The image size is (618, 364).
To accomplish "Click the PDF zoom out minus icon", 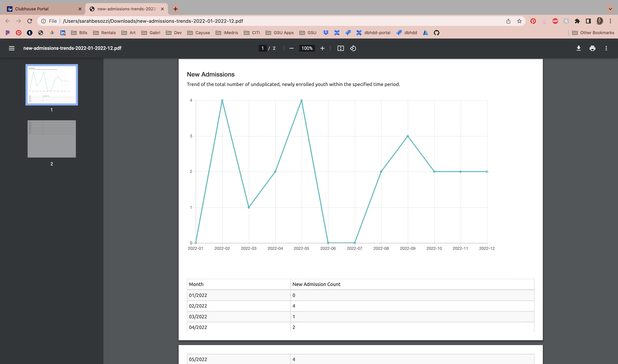I will click(x=291, y=48).
